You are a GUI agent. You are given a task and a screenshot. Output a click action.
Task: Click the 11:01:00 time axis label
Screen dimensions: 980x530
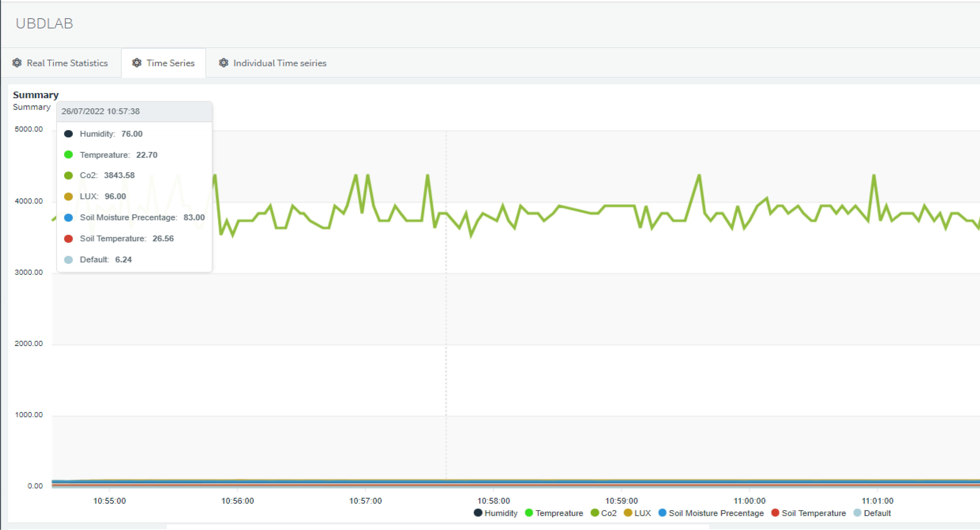coord(877,501)
